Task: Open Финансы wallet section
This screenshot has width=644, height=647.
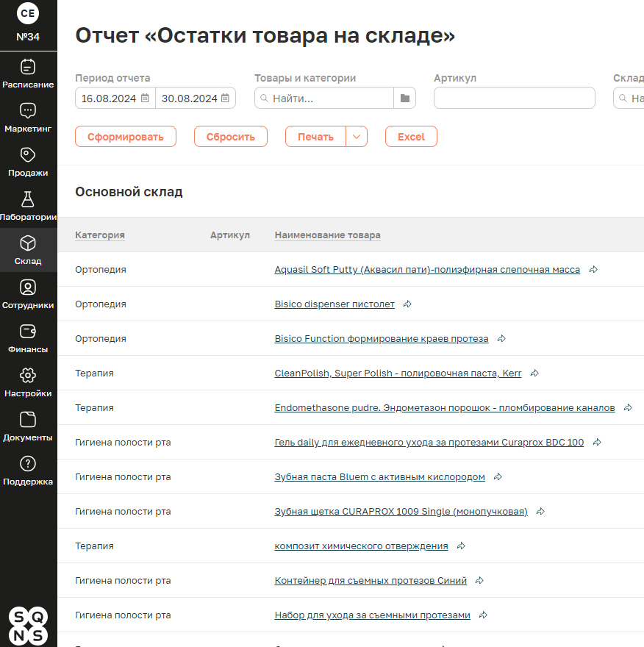Action: (28, 338)
